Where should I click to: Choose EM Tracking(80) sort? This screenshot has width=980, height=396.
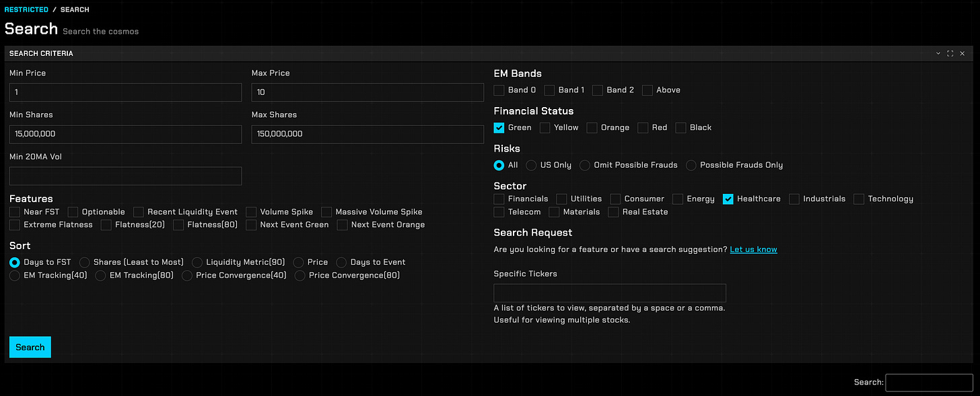(x=101, y=275)
